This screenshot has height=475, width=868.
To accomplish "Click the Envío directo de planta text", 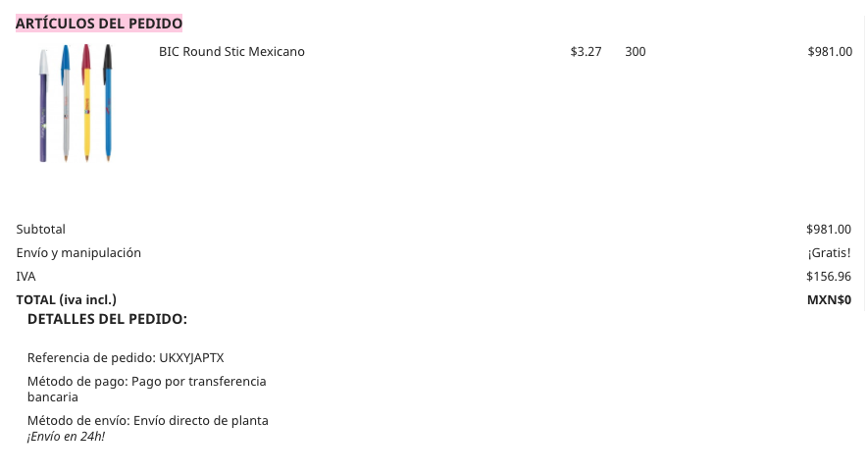I will [201, 421].
